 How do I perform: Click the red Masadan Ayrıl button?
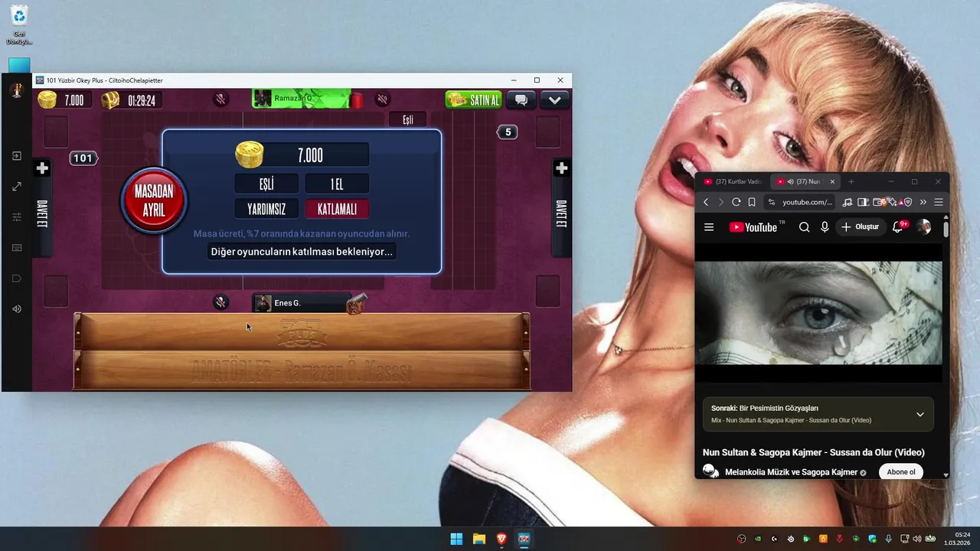[x=154, y=201]
